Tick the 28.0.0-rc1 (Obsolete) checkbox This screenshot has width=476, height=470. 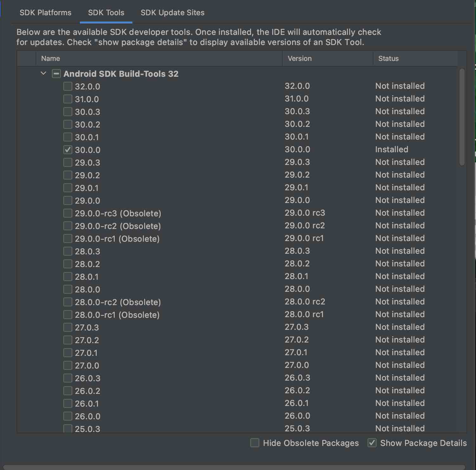(x=68, y=315)
